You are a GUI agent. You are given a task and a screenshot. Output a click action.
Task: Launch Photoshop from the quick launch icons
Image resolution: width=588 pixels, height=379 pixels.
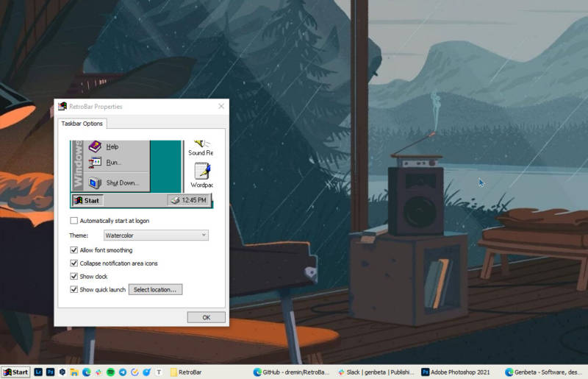click(50, 372)
